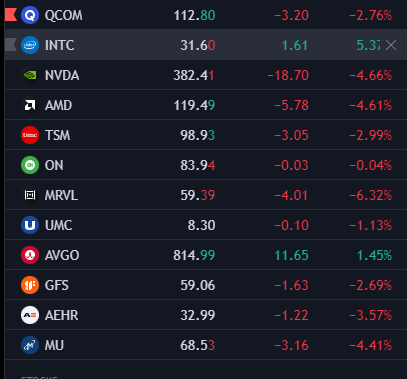Click the Marvell MRVL logo icon

point(30,195)
